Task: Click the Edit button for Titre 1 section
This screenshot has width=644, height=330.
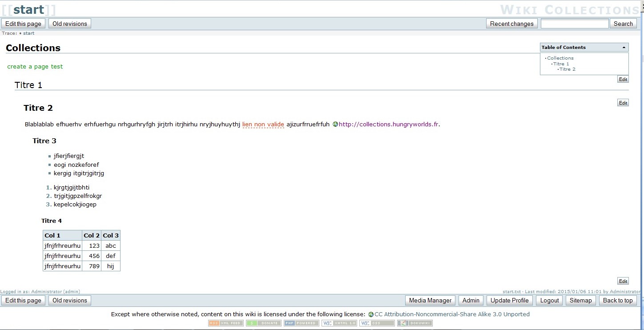Action: (623, 103)
